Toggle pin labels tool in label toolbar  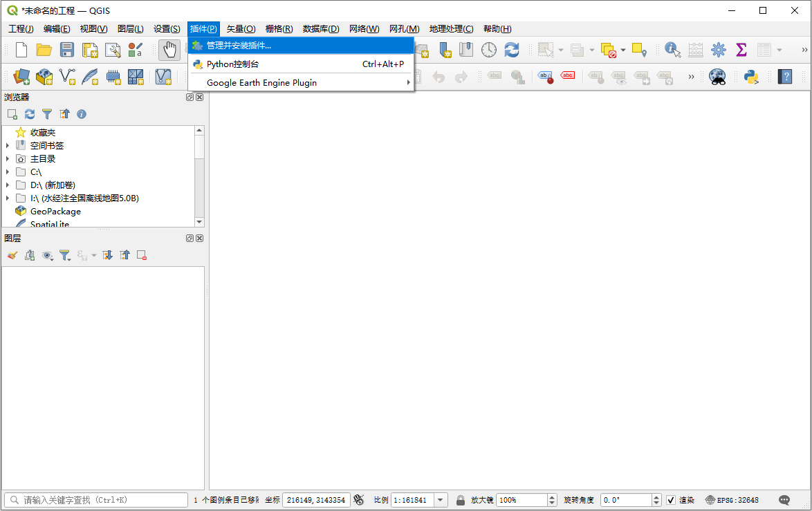596,77
